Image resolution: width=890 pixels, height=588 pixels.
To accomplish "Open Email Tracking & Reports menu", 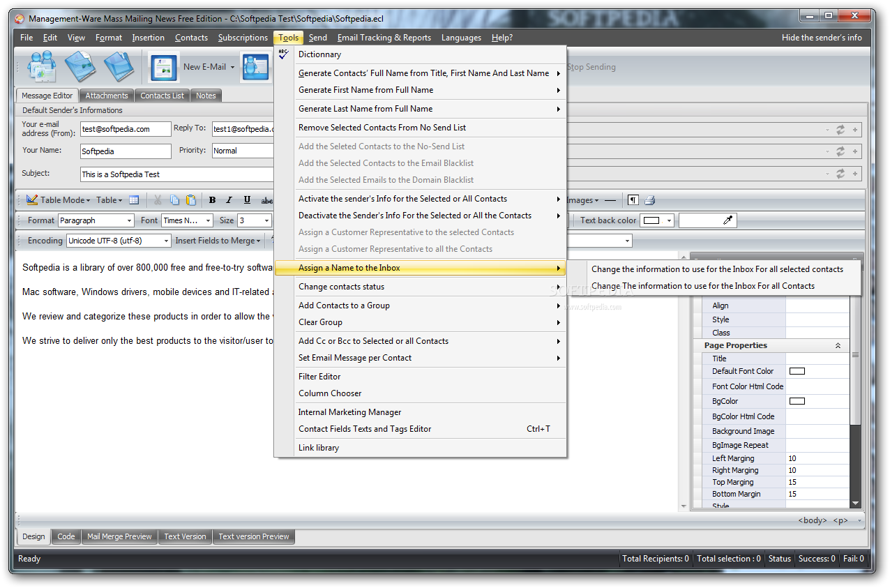I will point(384,38).
